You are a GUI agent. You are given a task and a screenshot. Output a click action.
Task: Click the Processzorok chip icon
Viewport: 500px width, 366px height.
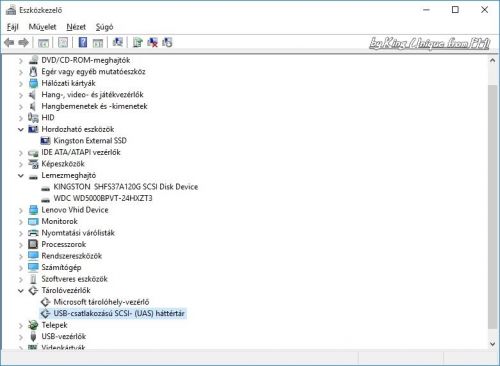(33, 244)
